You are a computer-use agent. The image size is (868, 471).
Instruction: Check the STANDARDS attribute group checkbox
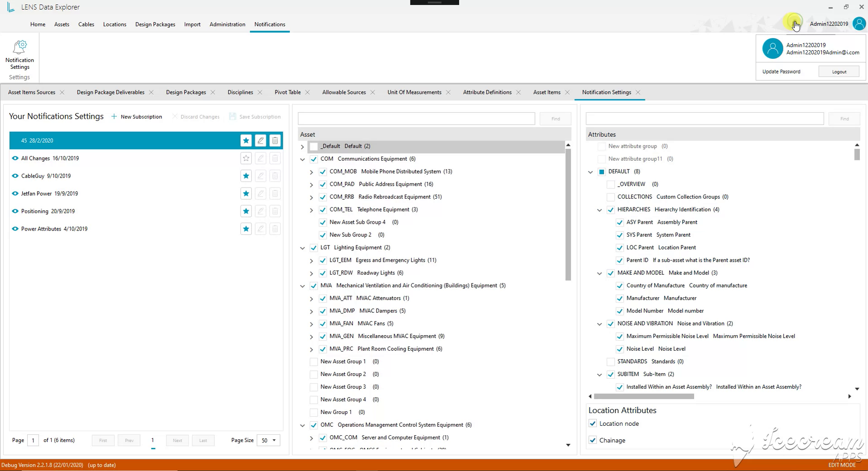pyautogui.click(x=611, y=361)
